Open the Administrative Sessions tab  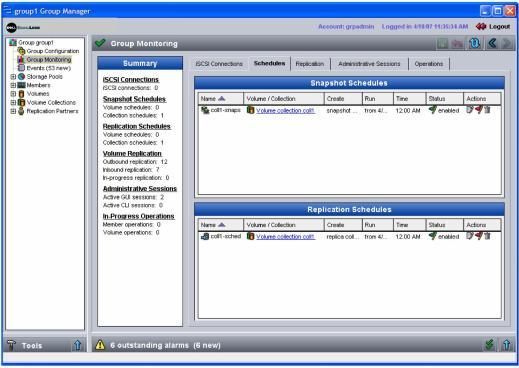369,64
